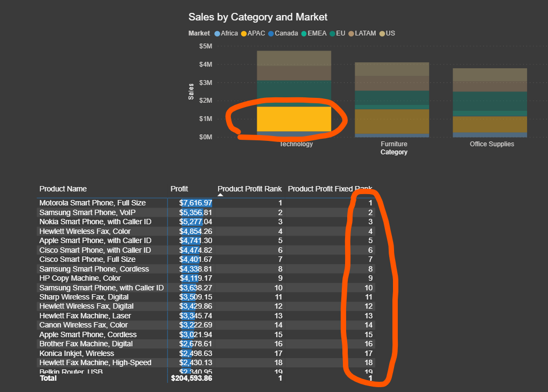Select Cisco Smart Phone, Full Size row
The height and width of the screenshot is (392, 548).
pos(206,259)
